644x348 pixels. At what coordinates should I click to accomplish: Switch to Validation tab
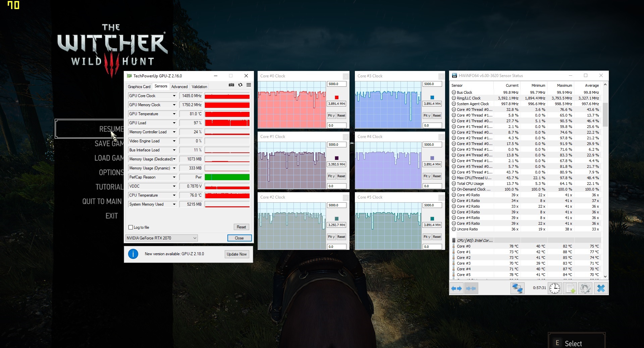point(199,87)
